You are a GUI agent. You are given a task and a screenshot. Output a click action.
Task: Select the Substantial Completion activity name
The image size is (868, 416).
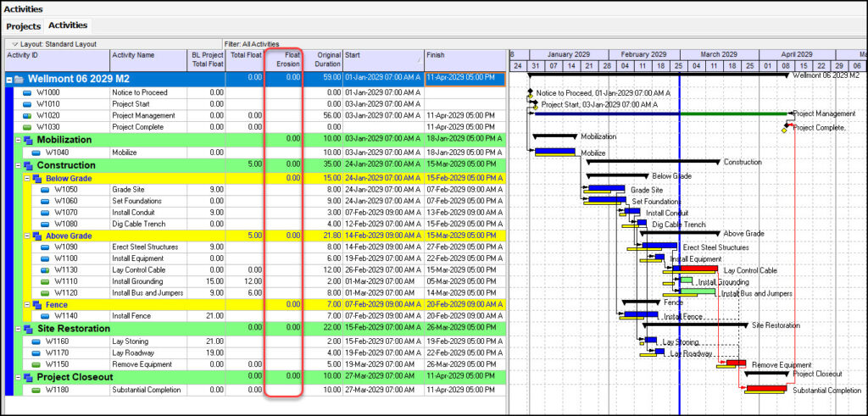coord(146,390)
